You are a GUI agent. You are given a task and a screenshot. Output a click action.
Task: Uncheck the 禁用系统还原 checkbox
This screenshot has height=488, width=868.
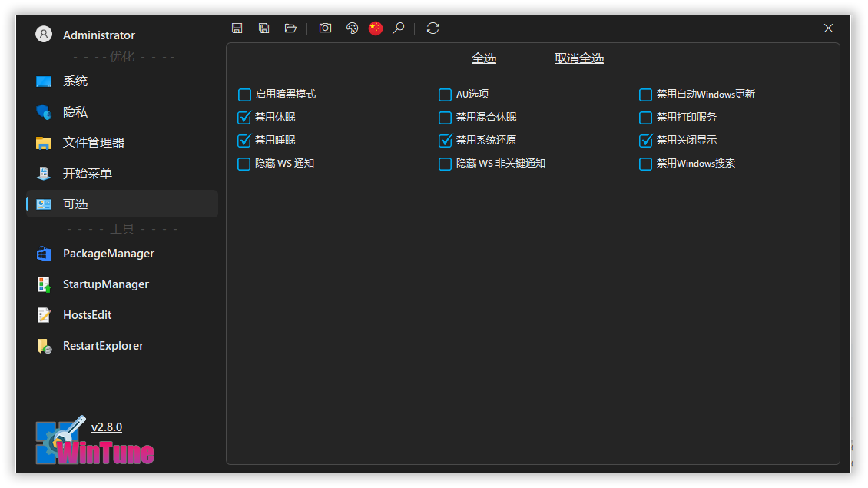446,141
